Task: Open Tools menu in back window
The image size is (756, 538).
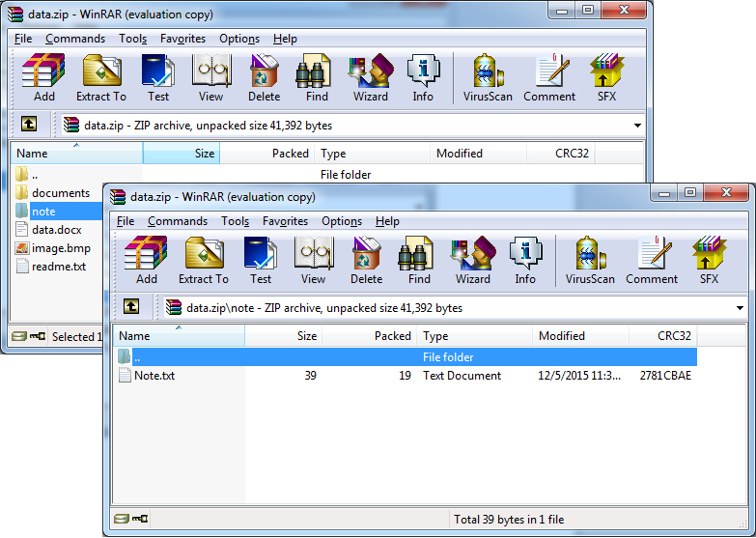Action: pyautogui.click(x=132, y=39)
